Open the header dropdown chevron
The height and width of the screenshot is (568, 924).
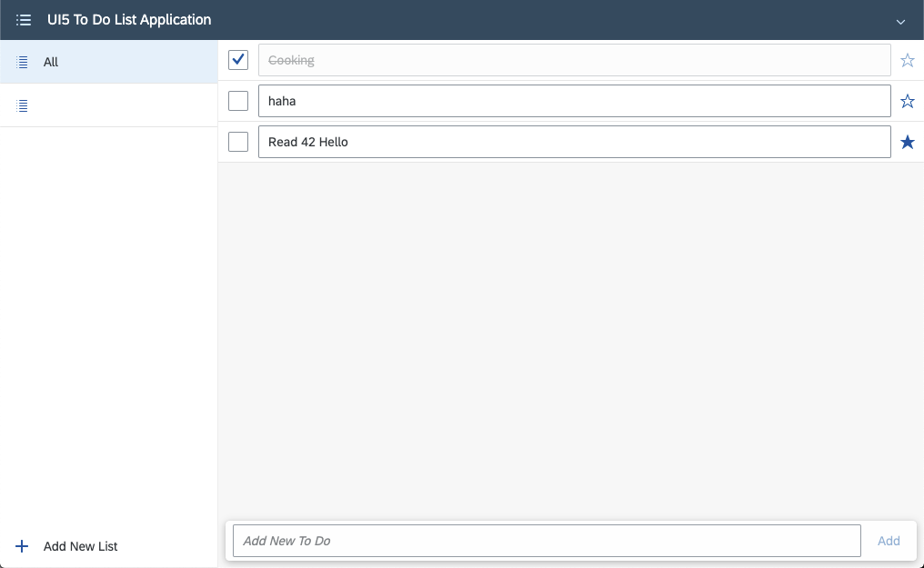pos(900,21)
